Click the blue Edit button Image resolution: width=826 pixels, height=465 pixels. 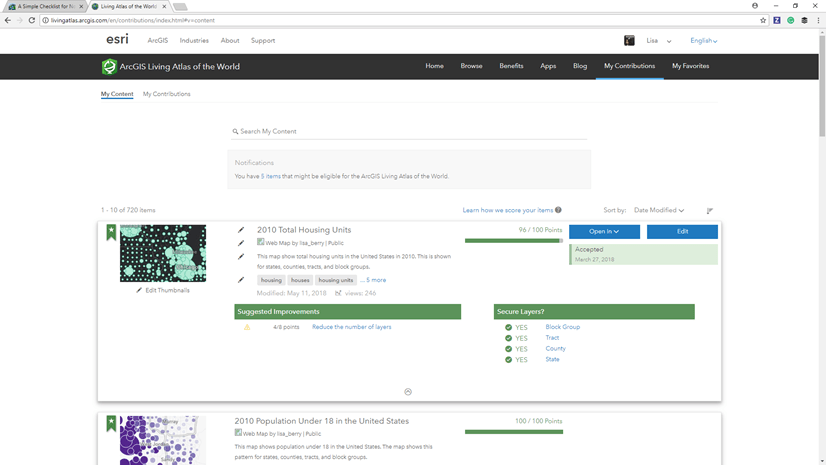(x=682, y=232)
